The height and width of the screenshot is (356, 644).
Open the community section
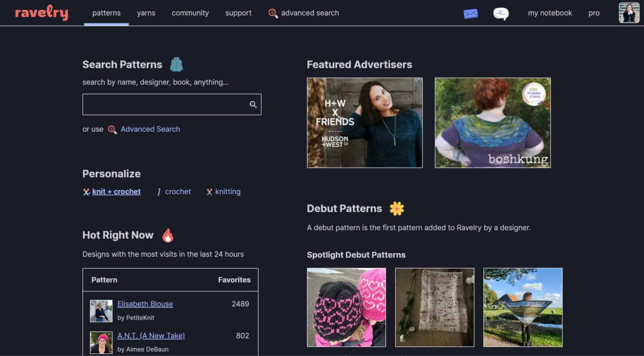pyautogui.click(x=190, y=13)
